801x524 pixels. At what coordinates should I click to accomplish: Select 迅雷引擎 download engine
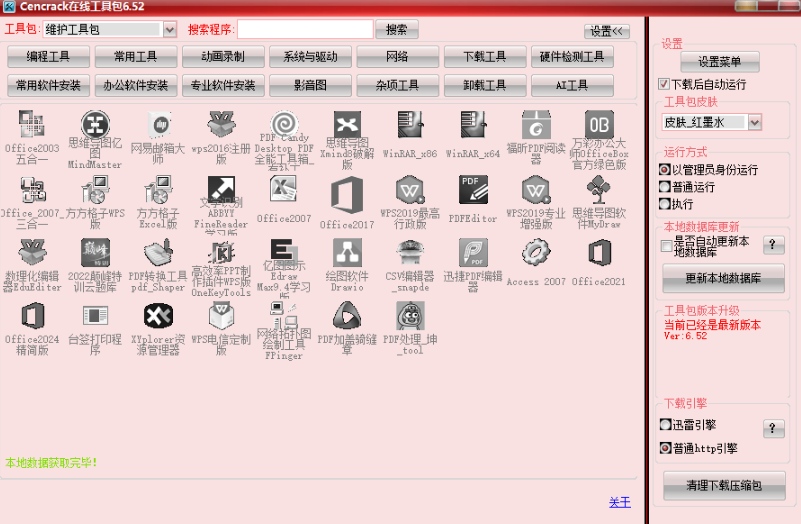pos(665,424)
